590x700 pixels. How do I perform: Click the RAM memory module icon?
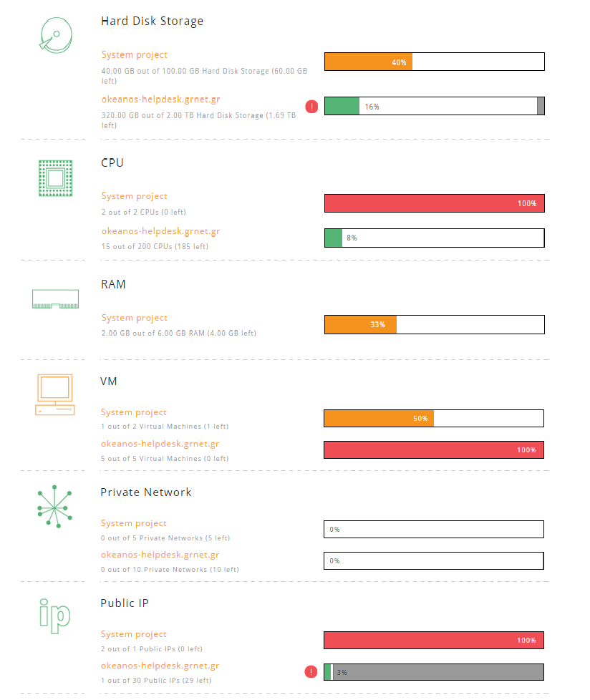point(54,298)
